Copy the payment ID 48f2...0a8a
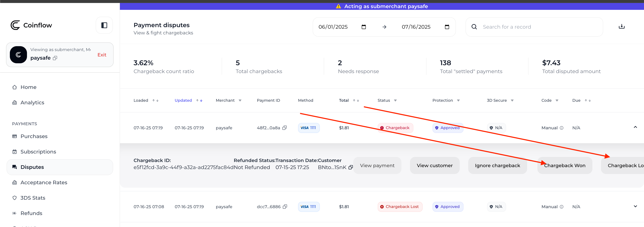Screen dimensions: 644x227 [285, 128]
